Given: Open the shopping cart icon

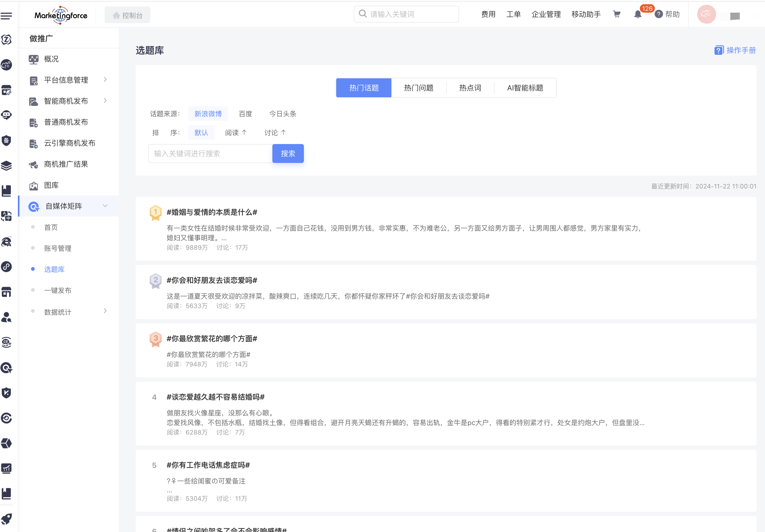Looking at the screenshot, I should pos(616,14).
